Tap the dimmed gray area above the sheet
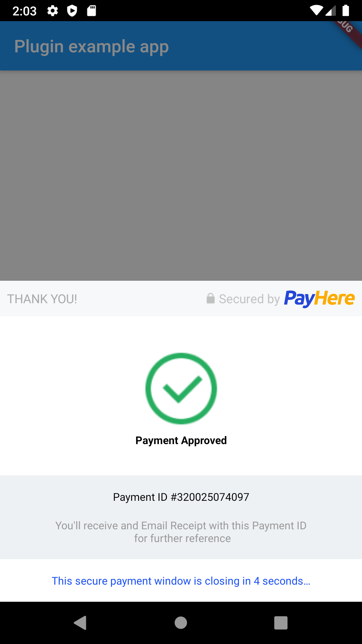This screenshot has width=362, height=644. click(x=181, y=175)
